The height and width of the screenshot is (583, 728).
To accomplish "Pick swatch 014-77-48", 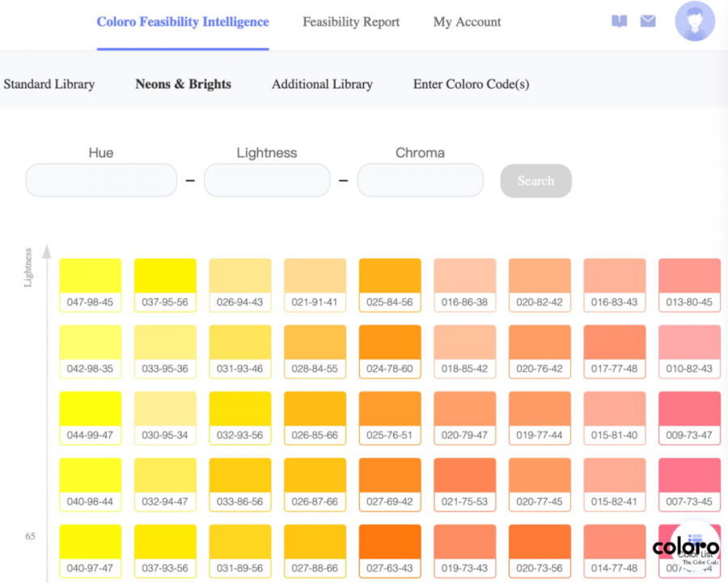I will [x=615, y=551].
